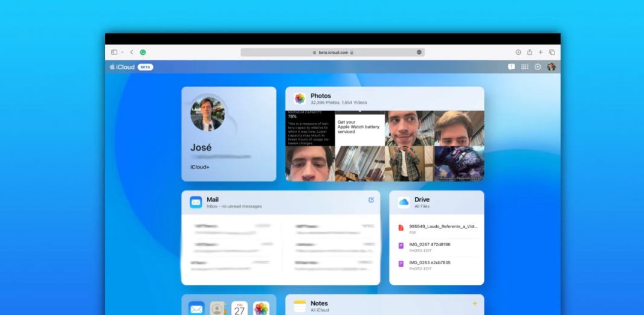Click 'All iCloud' under Notes
The height and width of the screenshot is (315, 644).
tap(320, 310)
